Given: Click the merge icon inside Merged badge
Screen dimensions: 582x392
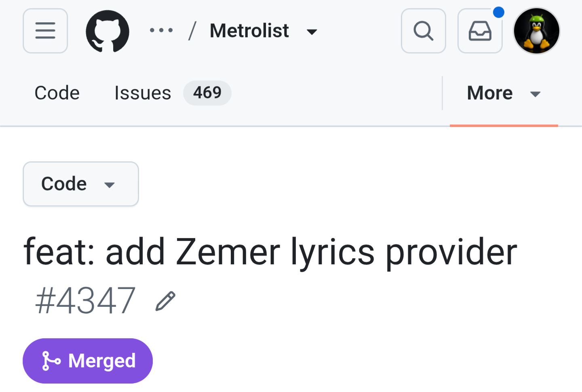Looking at the screenshot, I should tap(51, 361).
